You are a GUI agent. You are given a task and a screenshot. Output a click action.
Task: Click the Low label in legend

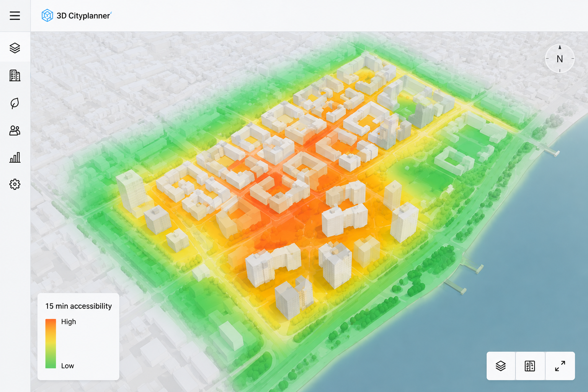click(67, 366)
